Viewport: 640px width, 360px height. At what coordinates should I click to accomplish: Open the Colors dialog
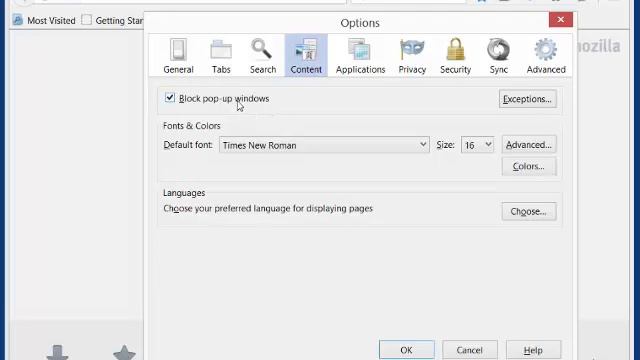[x=529, y=167]
